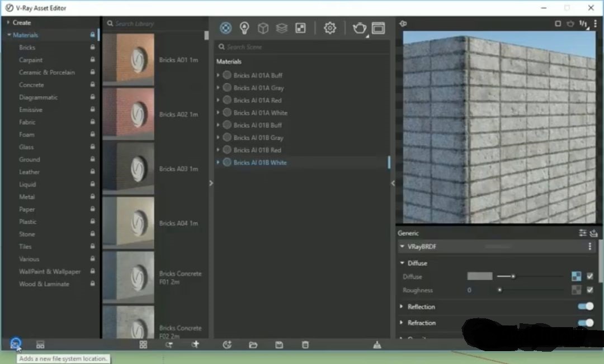Collapse editor panel with right-side arrow
The width and height of the screenshot is (604, 364).
[393, 183]
